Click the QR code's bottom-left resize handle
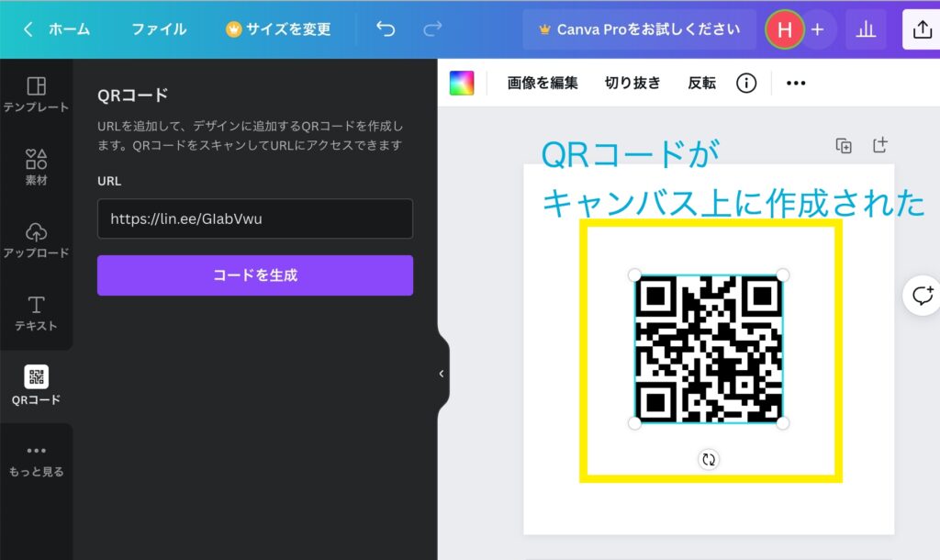Image resolution: width=940 pixels, height=560 pixels. click(x=634, y=423)
